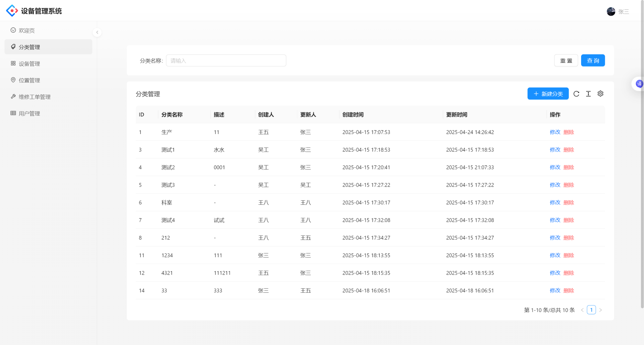
Task: Go to previous page arrow
Action: 582,310
